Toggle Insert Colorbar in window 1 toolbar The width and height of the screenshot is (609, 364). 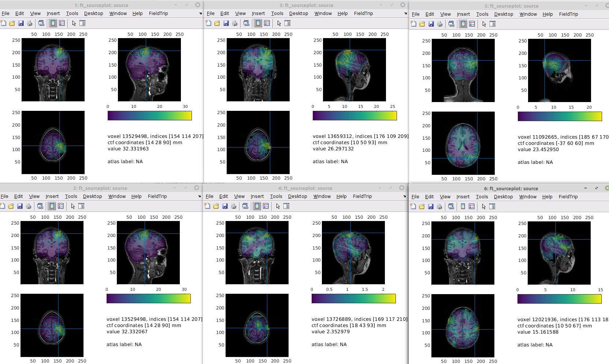[53, 23]
